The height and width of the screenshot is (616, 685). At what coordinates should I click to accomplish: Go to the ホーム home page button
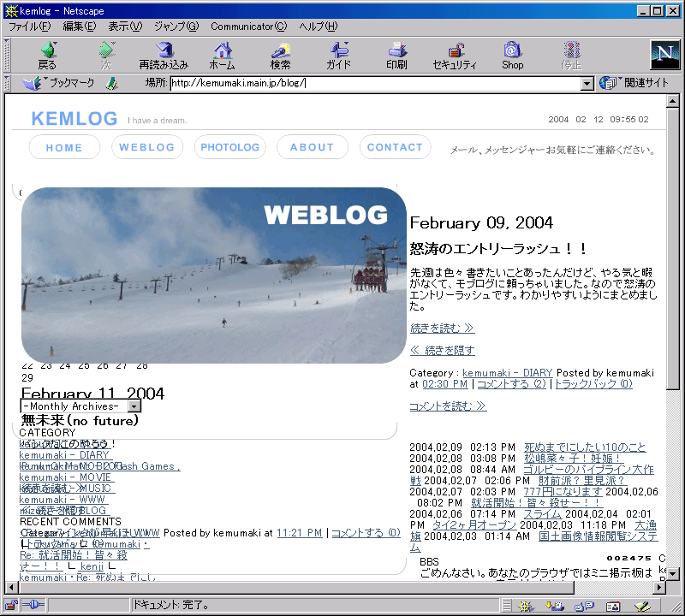(223, 56)
